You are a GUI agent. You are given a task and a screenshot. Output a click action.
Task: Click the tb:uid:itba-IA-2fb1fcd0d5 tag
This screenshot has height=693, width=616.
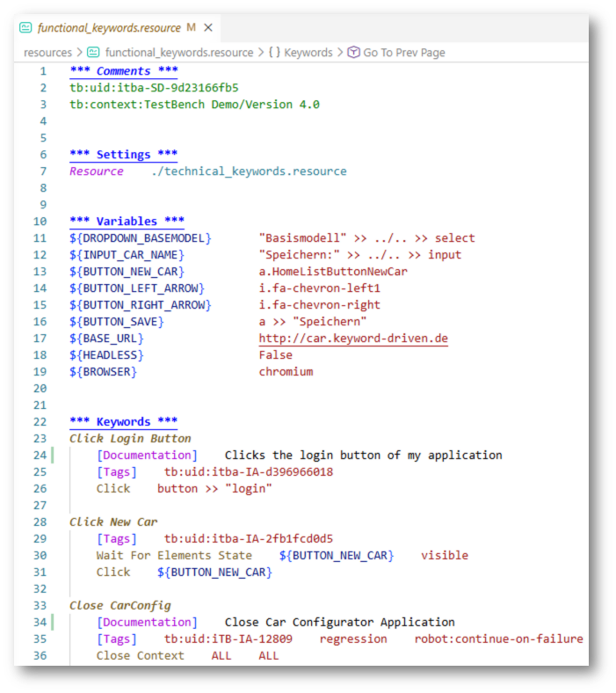[249, 539]
